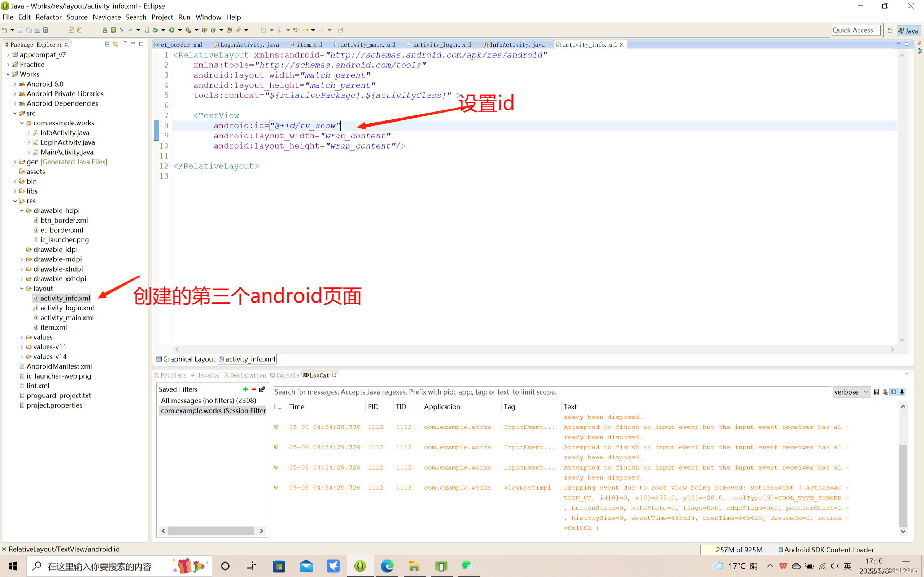Image resolution: width=924 pixels, height=577 pixels.
Task: Toggle display of saved filters view
Action: click(893, 392)
